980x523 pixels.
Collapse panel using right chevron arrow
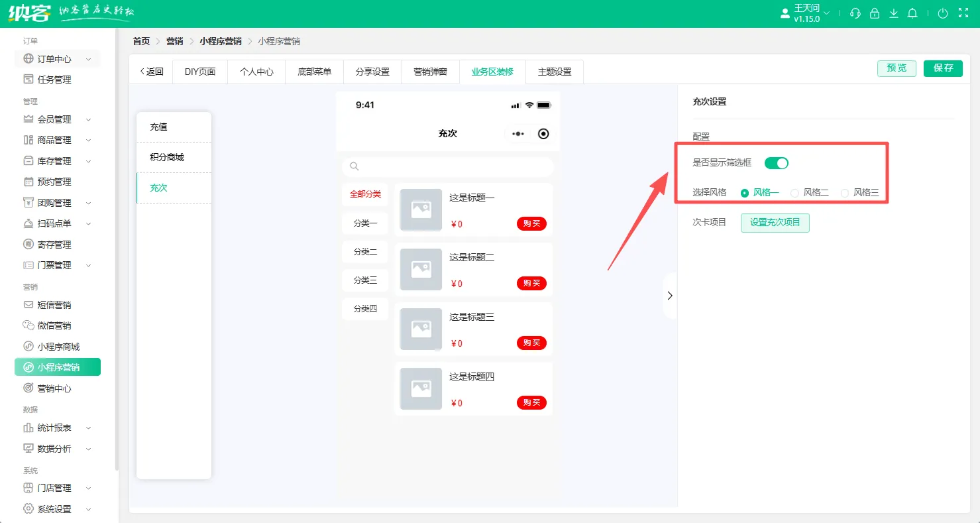tap(669, 295)
